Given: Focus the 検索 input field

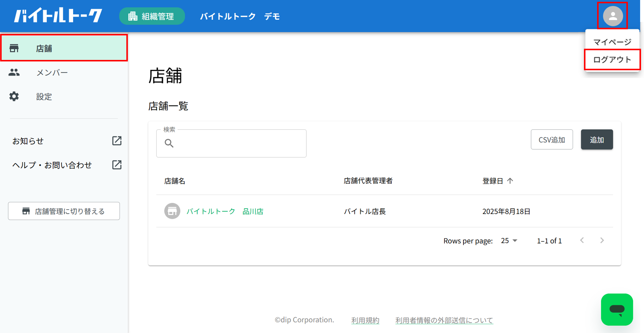Looking at the screenshot, I should [231, 143].
